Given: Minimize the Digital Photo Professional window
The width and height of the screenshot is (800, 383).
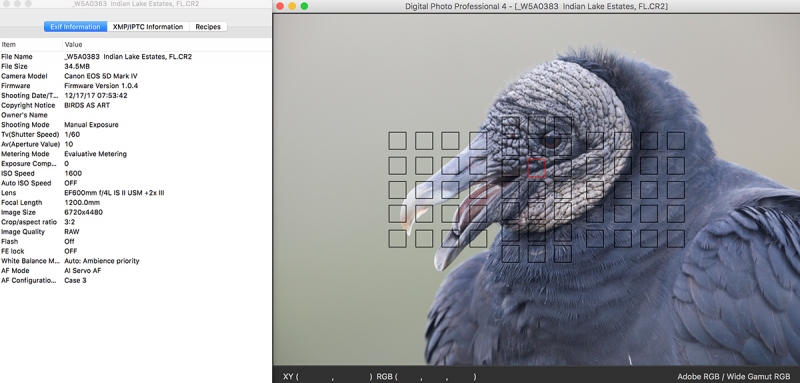Looking at the screenshot, I should pyautogui.click(x=292, y=6).
